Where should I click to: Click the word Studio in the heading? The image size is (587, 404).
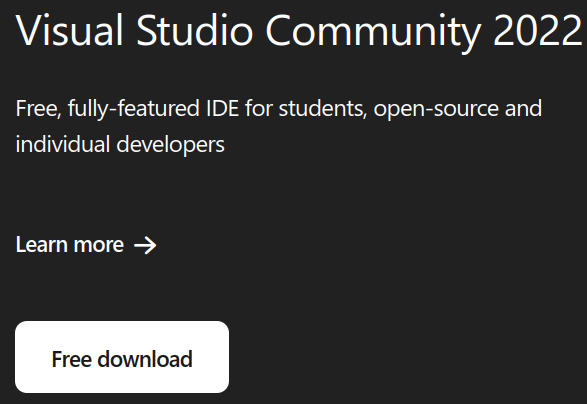pyautogui.click(x=195, y=30)
